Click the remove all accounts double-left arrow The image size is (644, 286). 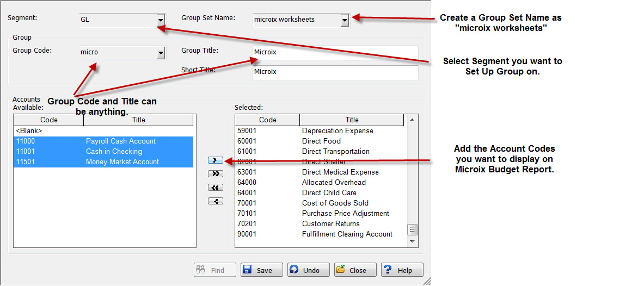216,188
